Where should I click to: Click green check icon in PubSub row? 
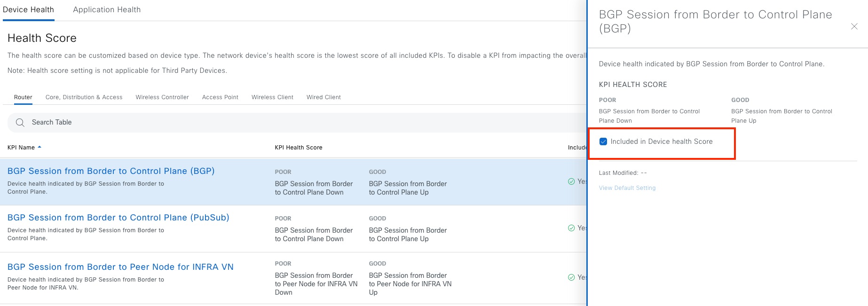pos(571,228)
